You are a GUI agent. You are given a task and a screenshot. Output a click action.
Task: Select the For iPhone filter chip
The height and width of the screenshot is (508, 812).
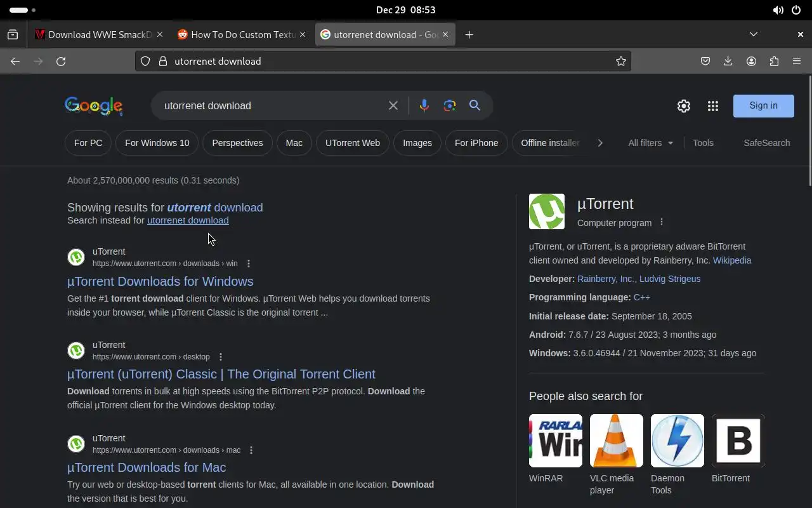pos(476,143)
